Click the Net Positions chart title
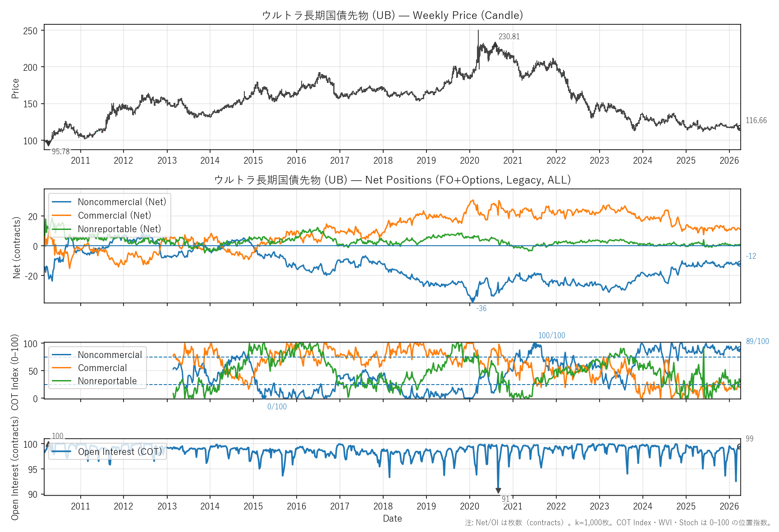This screenshot has height=532, width=779. click(x=392, y=180)
